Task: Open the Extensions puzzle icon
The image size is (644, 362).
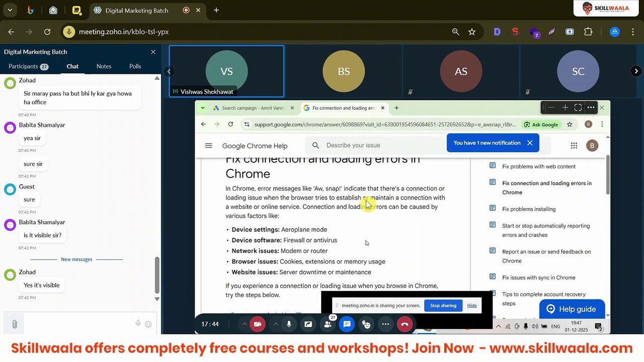Action: click(x=588, y=32)
